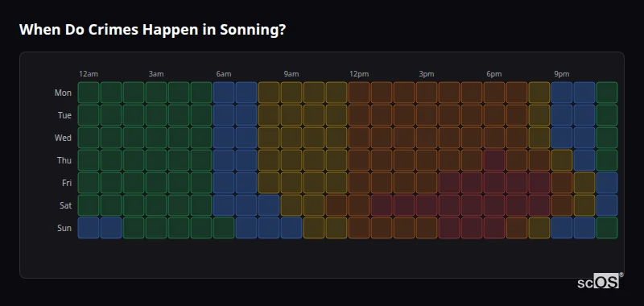Select the Wednesday 7am blue cell
Screen dimensions: 644x306
pos(246,138)
